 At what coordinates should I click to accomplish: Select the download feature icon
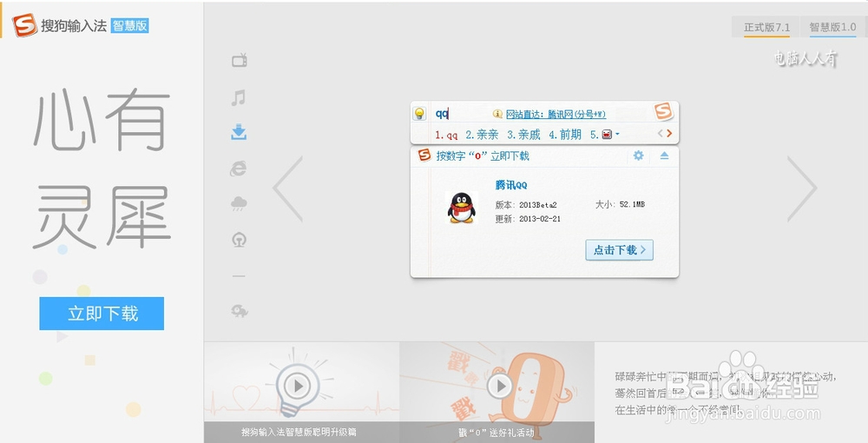pos(239,132)
